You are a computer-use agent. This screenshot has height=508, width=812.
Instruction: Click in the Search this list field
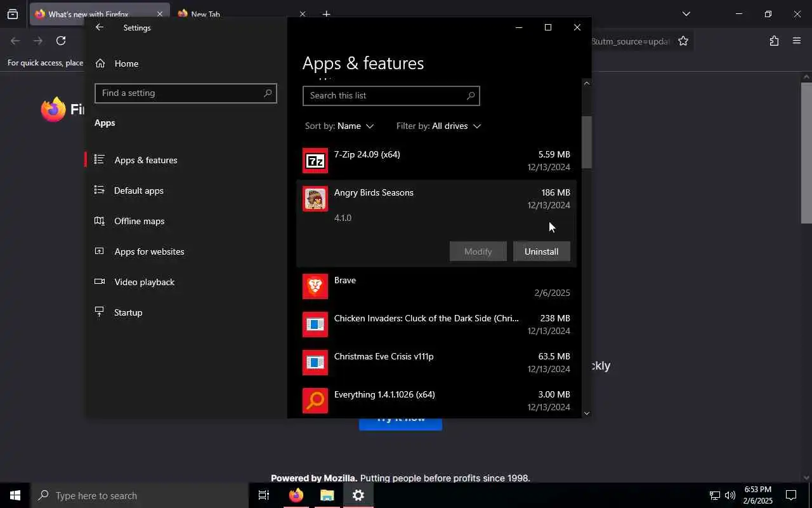click(391, 96)
